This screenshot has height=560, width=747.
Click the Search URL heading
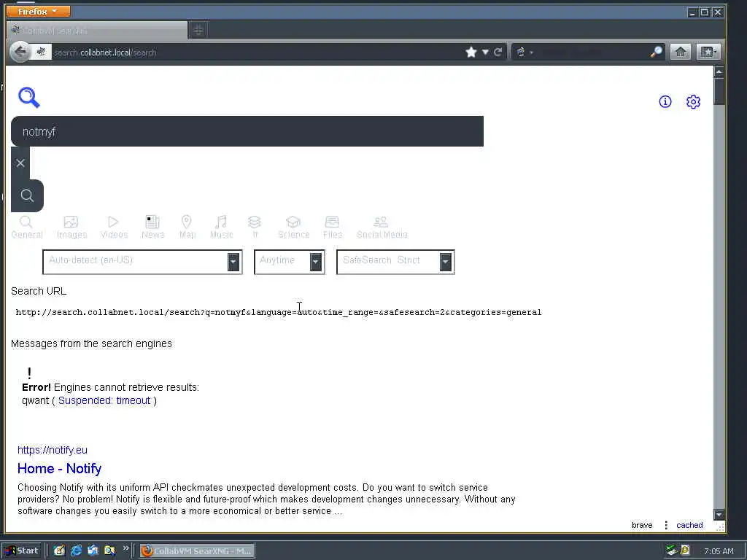[x=39, y=291]
